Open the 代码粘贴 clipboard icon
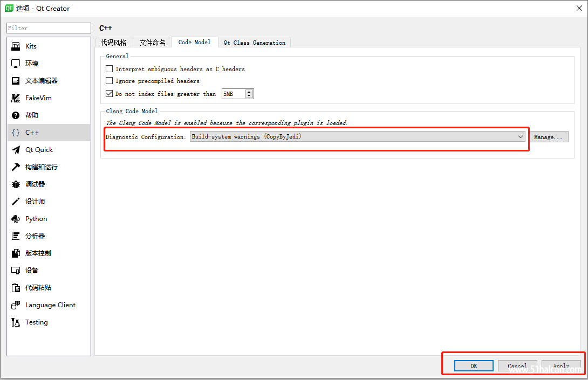Viewport: 588px width, 380px height. point(16,288)
